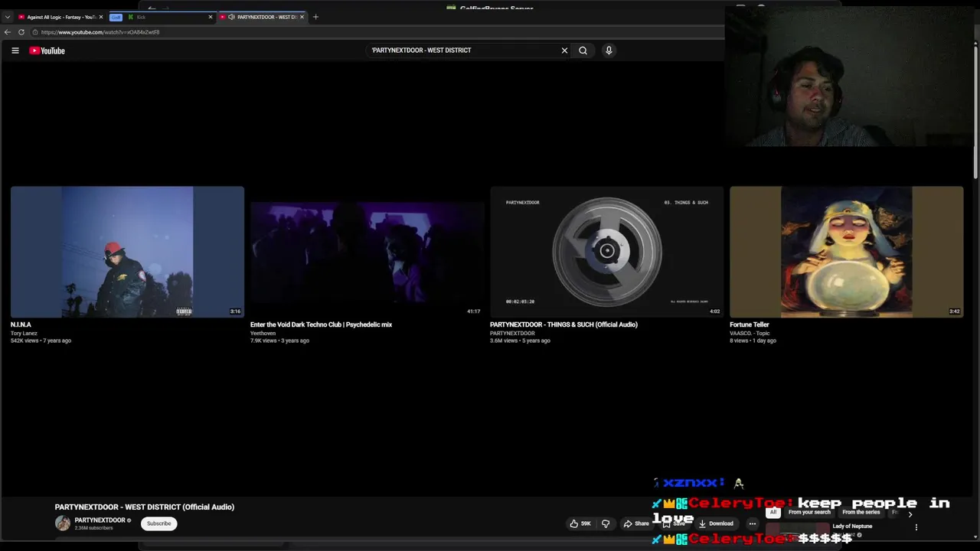Viewport: 980px width, 551px height.
Task: Open the YouTube guide hamburger menu
Action: (15, 51)
